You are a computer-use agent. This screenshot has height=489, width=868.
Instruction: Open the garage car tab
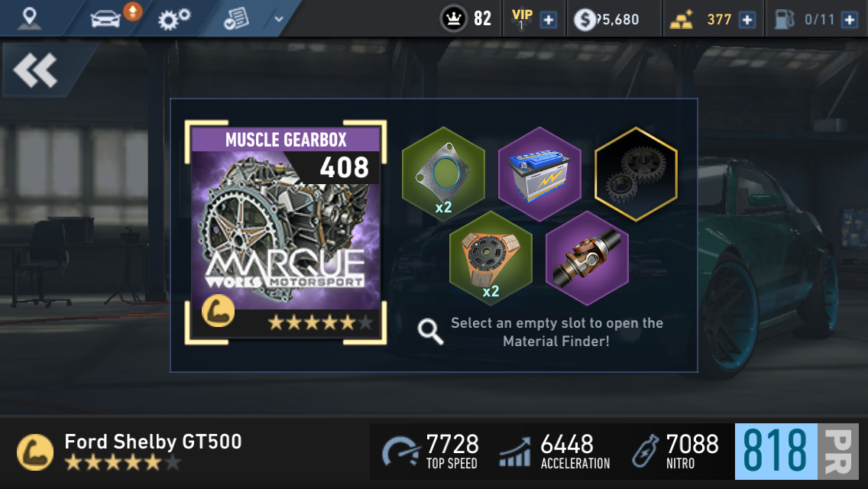[105, 19]
